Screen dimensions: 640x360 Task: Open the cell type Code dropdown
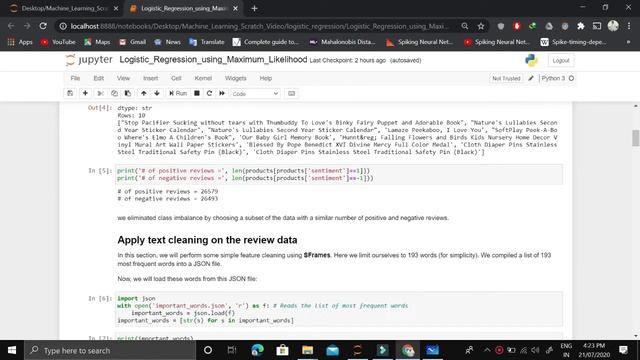click(255, 94)
